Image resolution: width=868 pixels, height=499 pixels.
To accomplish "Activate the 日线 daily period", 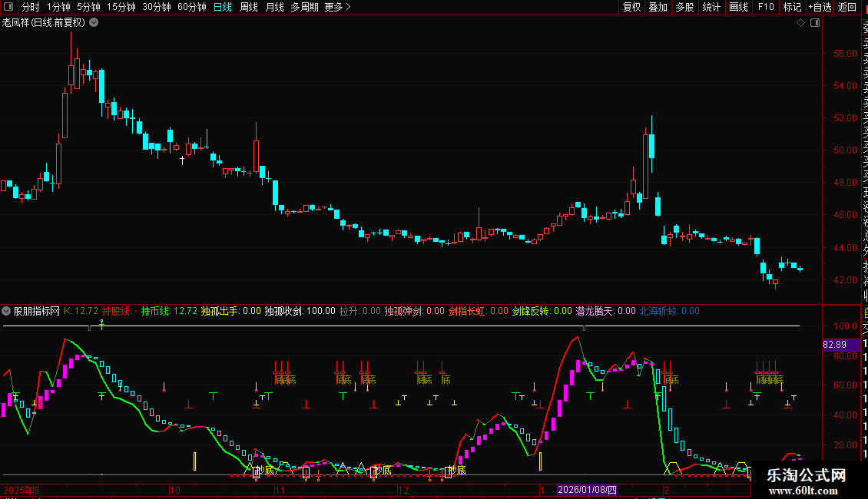I will click(x=223, y=7).
